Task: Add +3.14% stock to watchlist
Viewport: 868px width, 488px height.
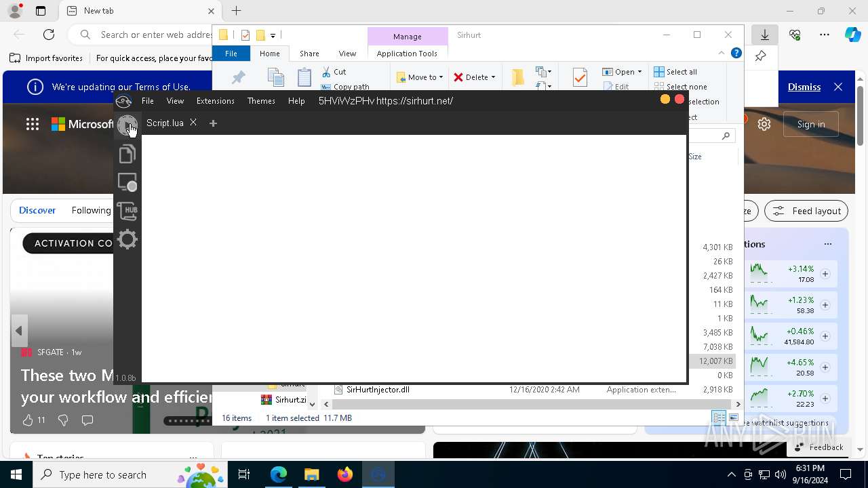Action: [x=825, y=274]
